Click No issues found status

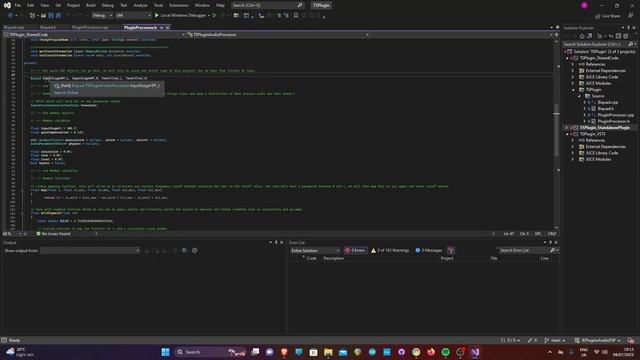pyautogui.click(x=53, y=234)
